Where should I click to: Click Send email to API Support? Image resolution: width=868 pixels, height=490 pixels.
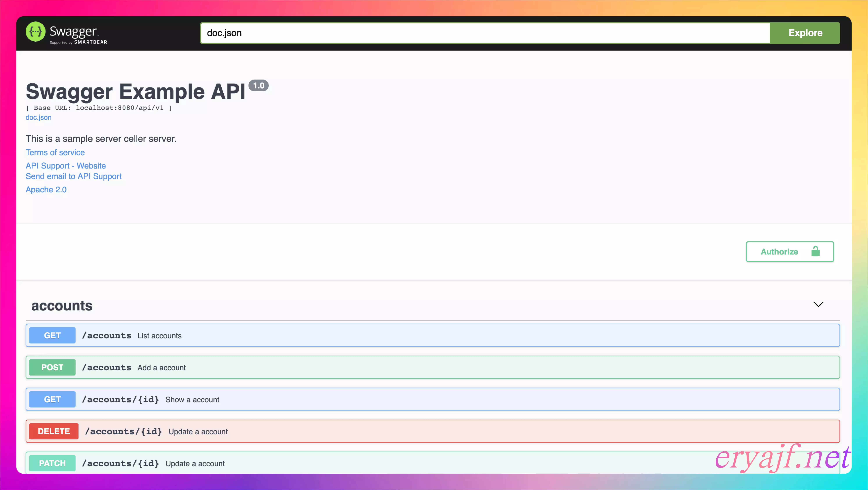pos(73,176)
